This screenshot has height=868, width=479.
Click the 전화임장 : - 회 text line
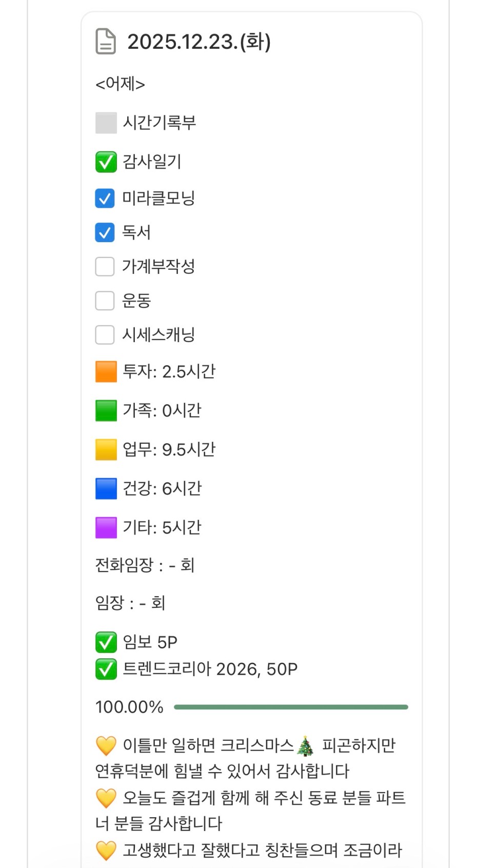(145, 565)
